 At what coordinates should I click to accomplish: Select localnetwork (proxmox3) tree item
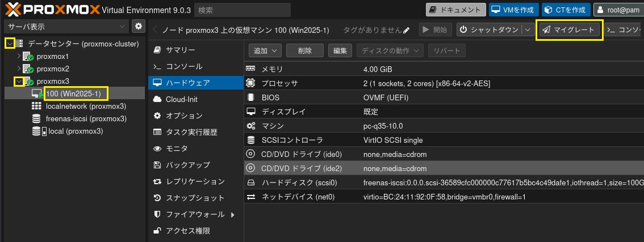click(x=86, y=106)
